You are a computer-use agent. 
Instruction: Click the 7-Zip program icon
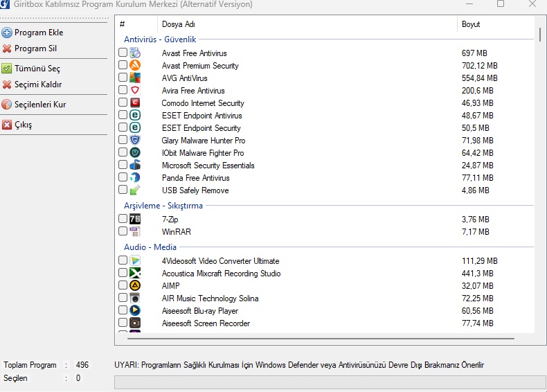point(135,219)
